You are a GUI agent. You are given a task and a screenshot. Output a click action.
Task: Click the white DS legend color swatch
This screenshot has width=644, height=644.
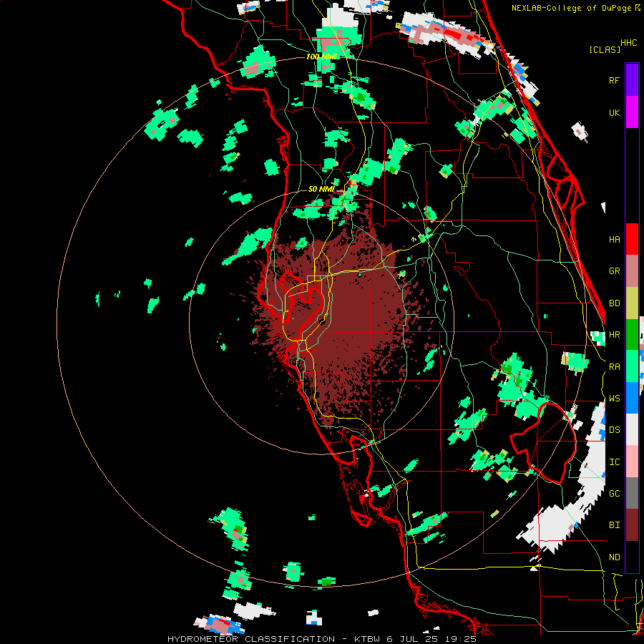coord(632,429)
